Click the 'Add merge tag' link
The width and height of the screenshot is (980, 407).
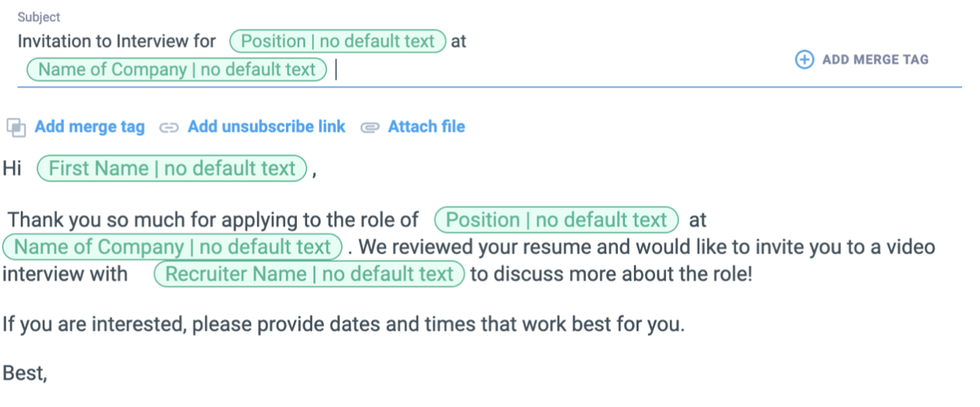(90, 127)
